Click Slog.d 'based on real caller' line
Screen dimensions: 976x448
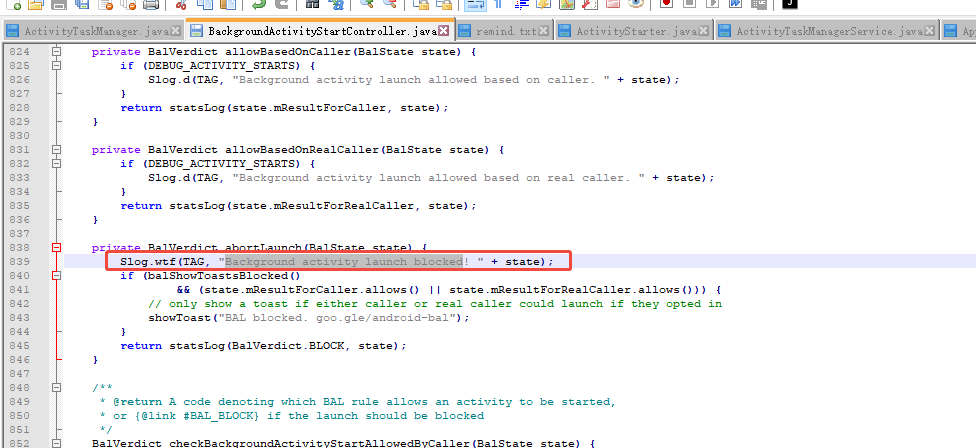pos(431,177)
